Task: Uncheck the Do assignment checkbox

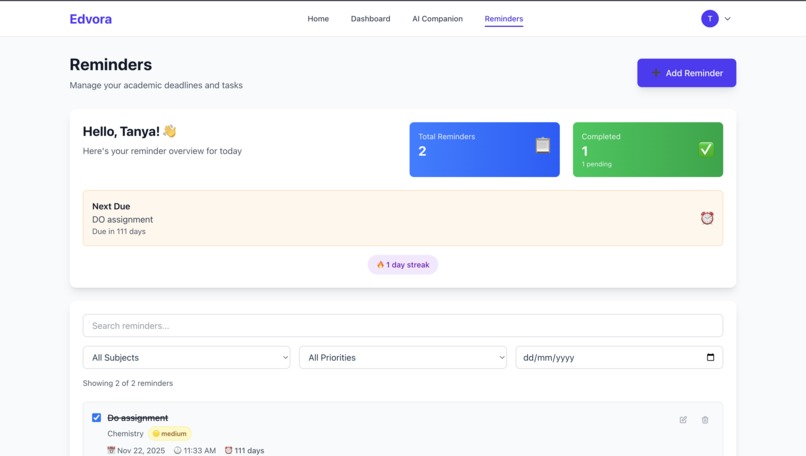Action: [96, 417]
